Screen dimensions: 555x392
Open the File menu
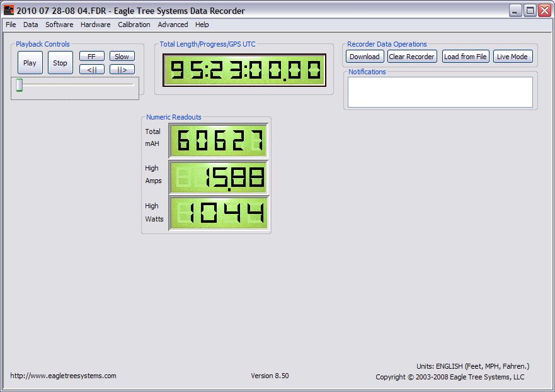tap(11, 25)
